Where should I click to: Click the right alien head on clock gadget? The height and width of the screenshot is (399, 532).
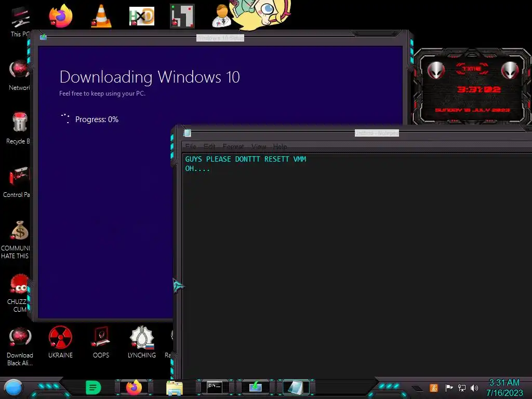[x=510, y=71]
